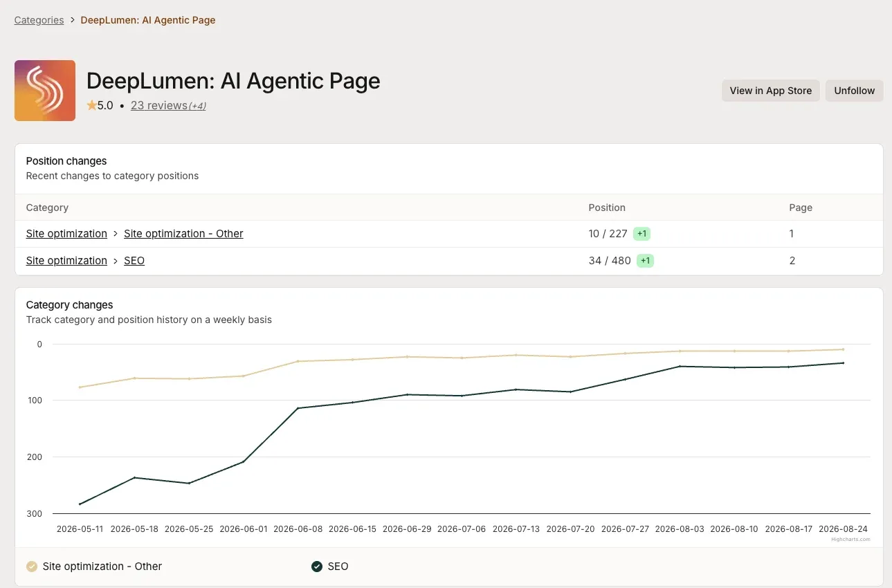This screenshot has height=588, width=892.
Task: Click the Category changes heading
Action: click(69, 305)
